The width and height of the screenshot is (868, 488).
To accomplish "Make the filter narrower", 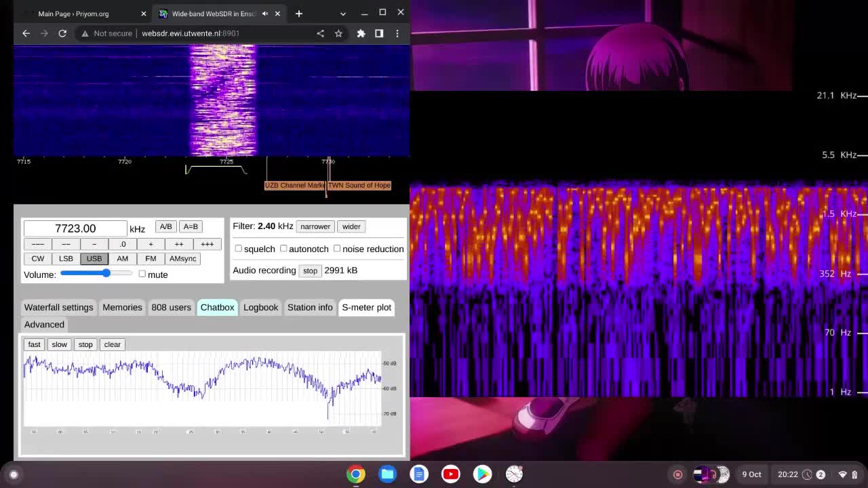I will (315, 226).
